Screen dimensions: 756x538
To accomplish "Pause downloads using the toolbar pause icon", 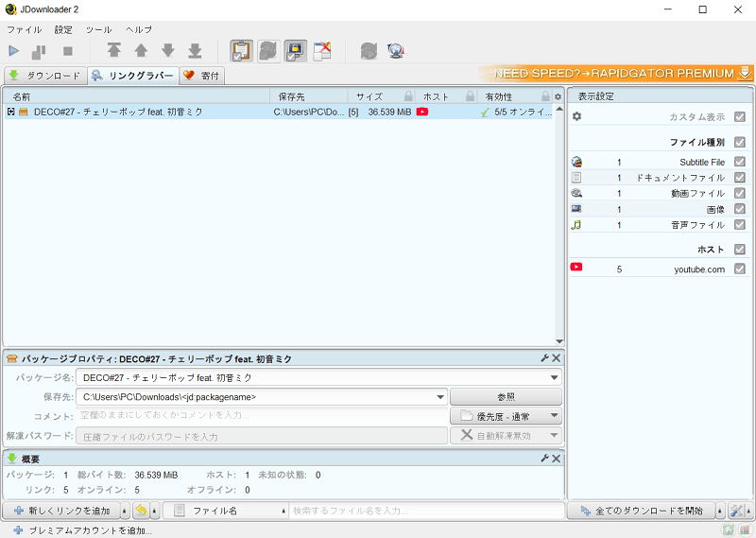I will [39, 51].
